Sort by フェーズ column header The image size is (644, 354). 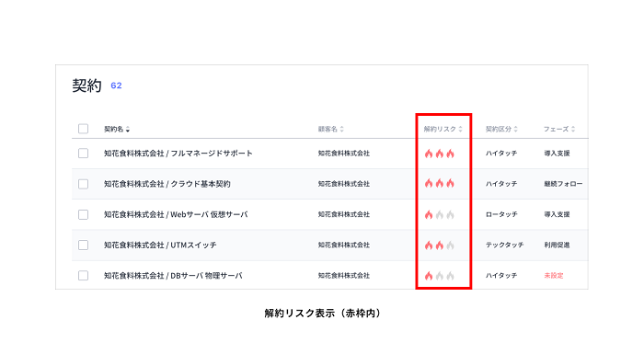pos(559,129)
